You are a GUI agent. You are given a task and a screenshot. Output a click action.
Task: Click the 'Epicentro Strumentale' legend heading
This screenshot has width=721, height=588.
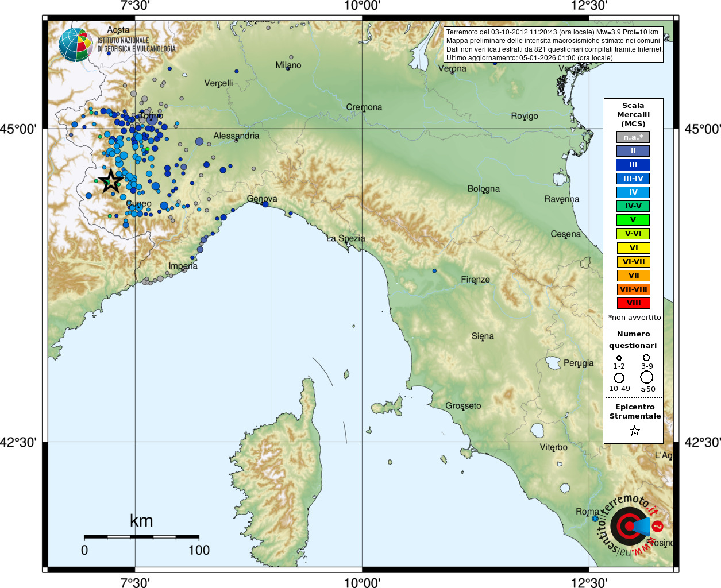coord(635,412)
